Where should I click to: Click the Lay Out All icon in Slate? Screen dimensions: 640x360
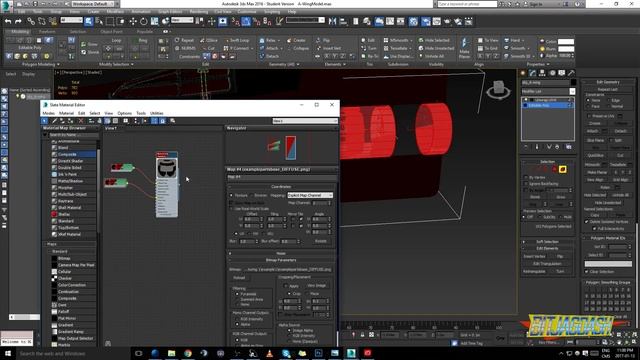tap(136, 121)
